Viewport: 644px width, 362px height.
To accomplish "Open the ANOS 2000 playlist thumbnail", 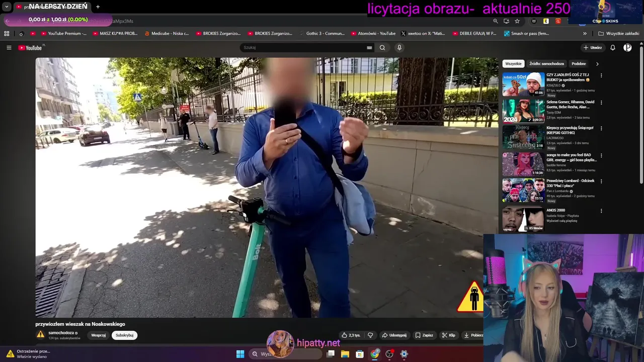I will tap(523, 219).
